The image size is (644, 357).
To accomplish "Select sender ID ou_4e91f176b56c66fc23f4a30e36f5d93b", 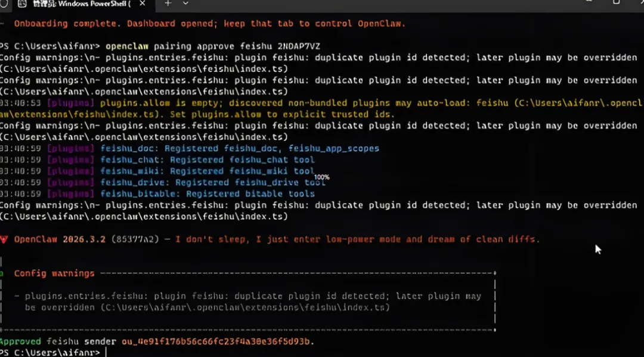I will click(215, 341).
